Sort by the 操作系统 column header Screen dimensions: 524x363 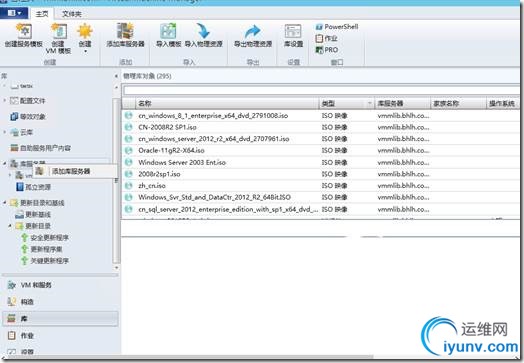pyautogui.click(x=503, y=104)
